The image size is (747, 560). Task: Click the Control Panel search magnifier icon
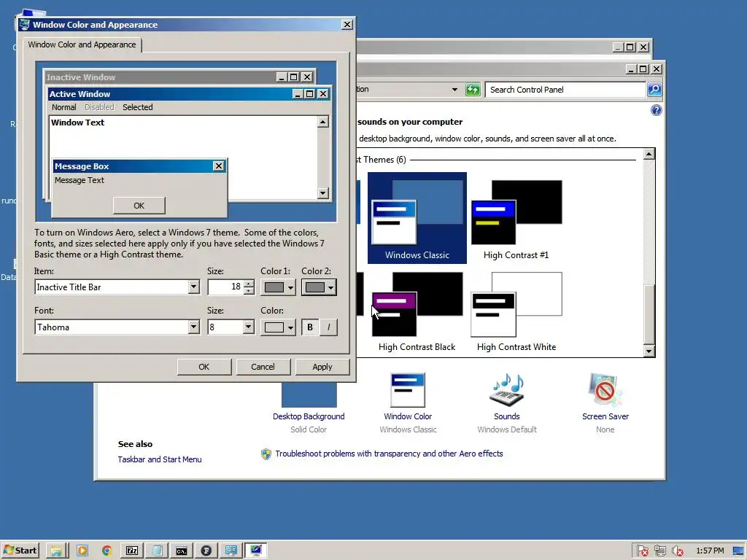coord(654,89)
